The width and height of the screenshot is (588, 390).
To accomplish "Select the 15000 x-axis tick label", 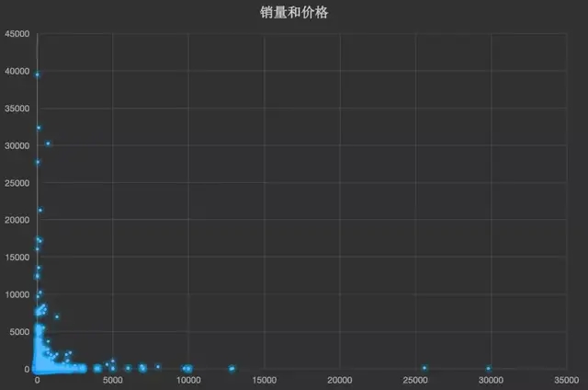I will click(265, 379).
